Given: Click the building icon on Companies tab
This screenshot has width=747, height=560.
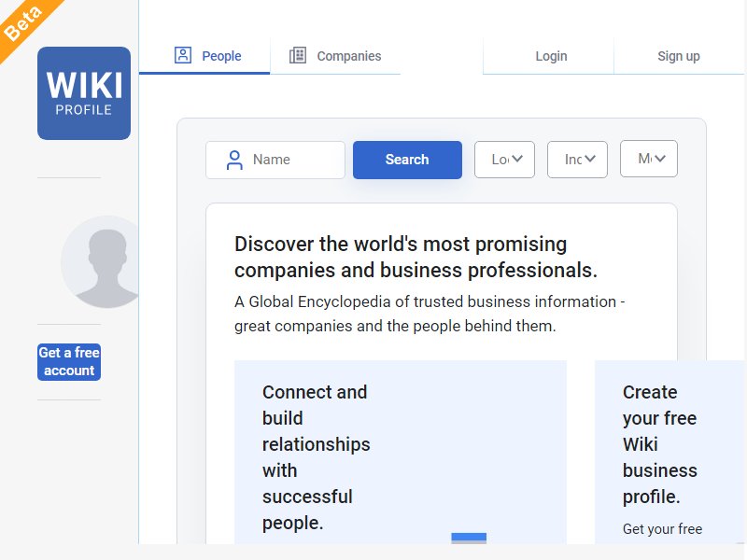Looking at the screenshot, I should (x=298, y=55).
